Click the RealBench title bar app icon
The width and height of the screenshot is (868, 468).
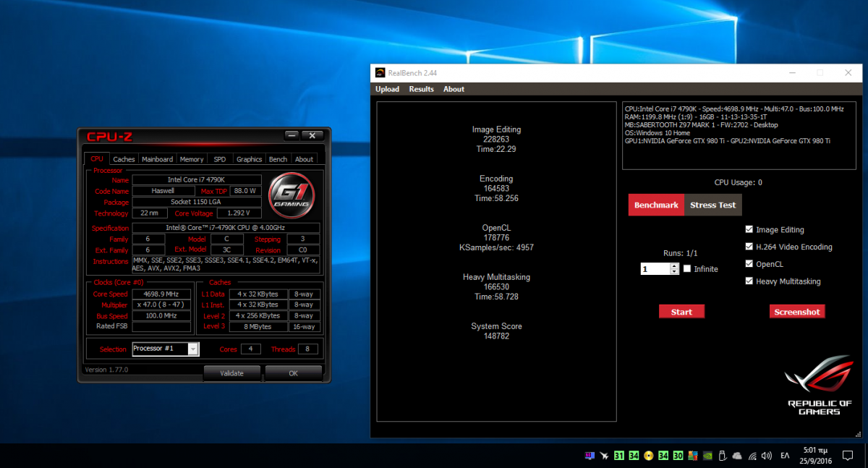coord(380,72)
